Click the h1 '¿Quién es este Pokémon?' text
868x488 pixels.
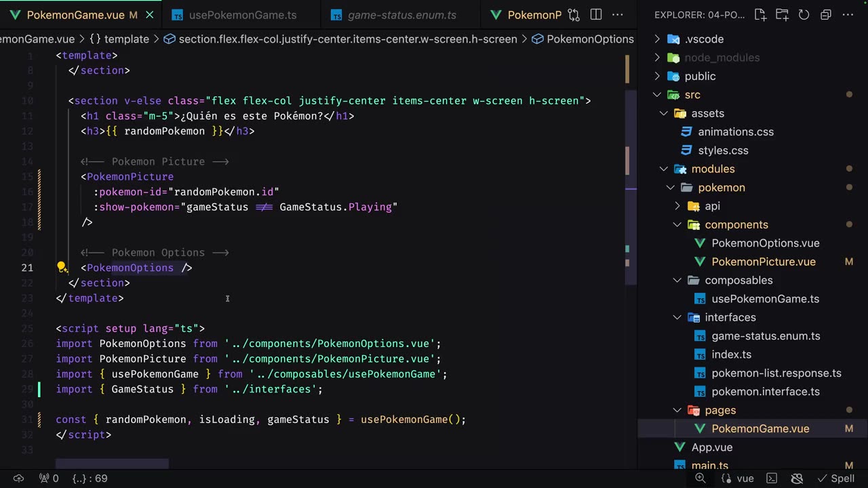click(x=252, y=116)
